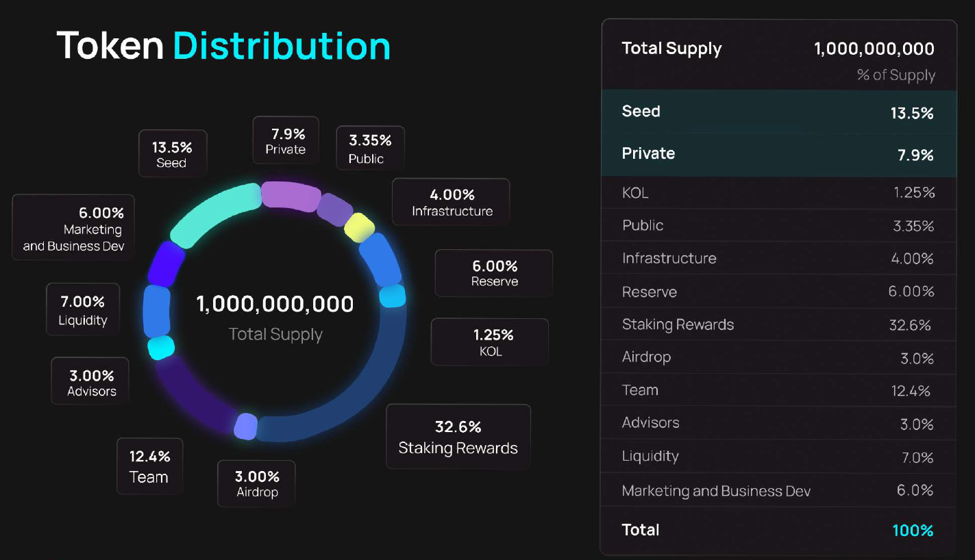Click the Staking Rewards row in the supply table
Screen dimensions: 975x560
pos(778,325)
